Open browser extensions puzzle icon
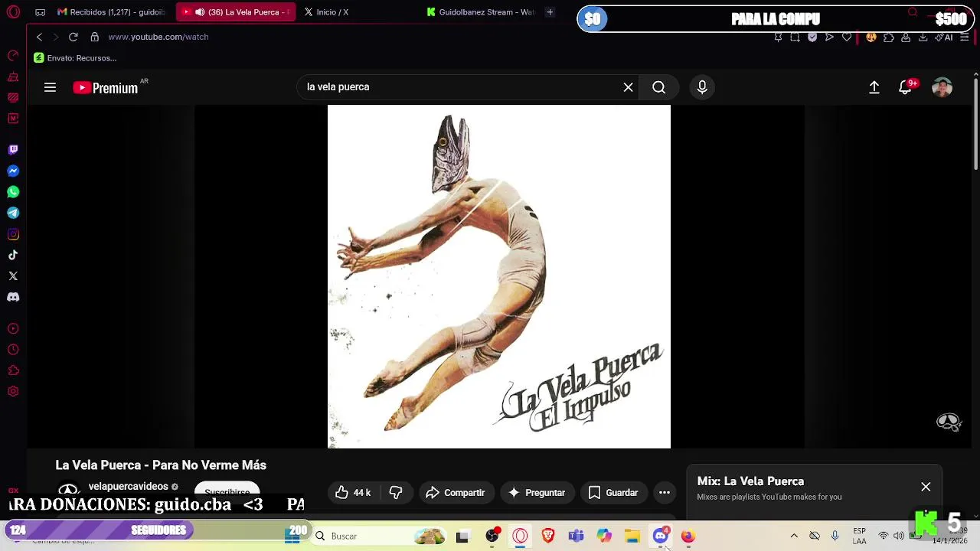 889,37
